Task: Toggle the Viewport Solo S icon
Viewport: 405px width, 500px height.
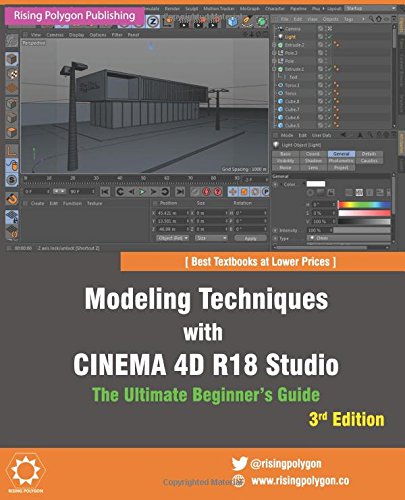Action: coord(12,180)
